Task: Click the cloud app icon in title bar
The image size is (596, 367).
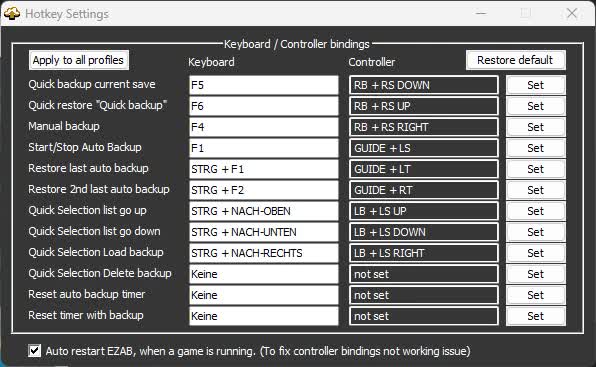Action: point(12,14)
